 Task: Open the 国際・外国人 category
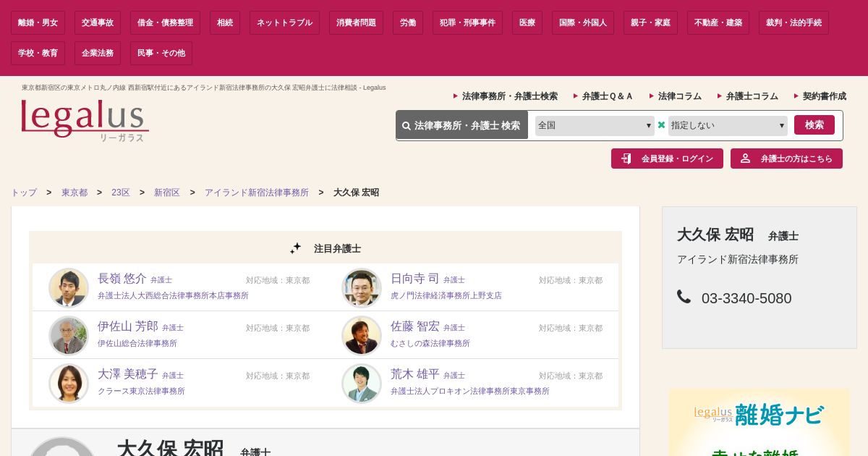click(583, 22)
